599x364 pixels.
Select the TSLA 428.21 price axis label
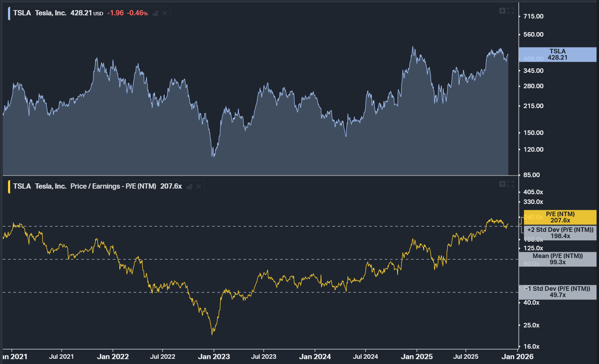click(x=557, y=54)
